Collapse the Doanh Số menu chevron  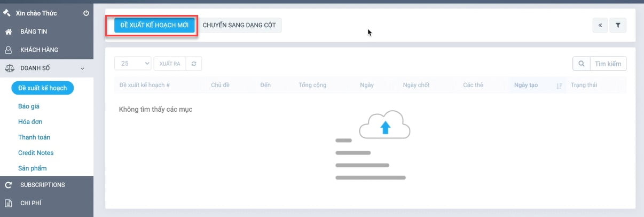[x=82, y=68]
